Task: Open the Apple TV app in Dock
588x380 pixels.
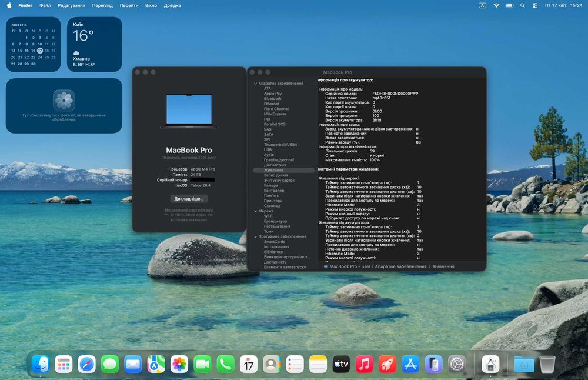Action: pyautogui.click(x=341, y=364)
